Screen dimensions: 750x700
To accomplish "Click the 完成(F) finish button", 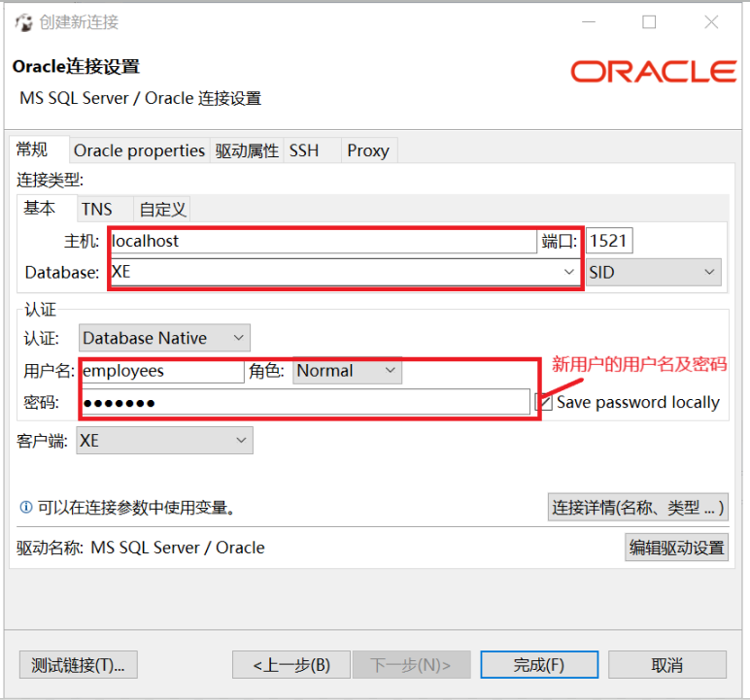I will point(539,665).
